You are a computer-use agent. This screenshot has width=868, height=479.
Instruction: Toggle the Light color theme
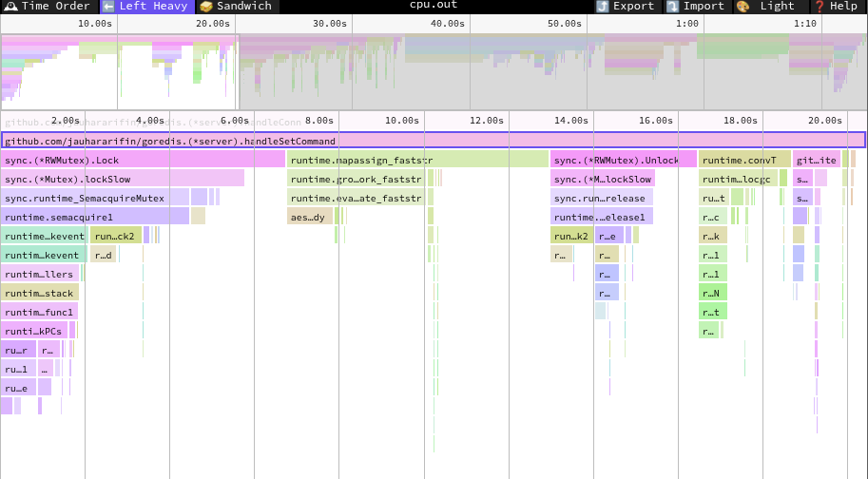click(x=743, y=7)
